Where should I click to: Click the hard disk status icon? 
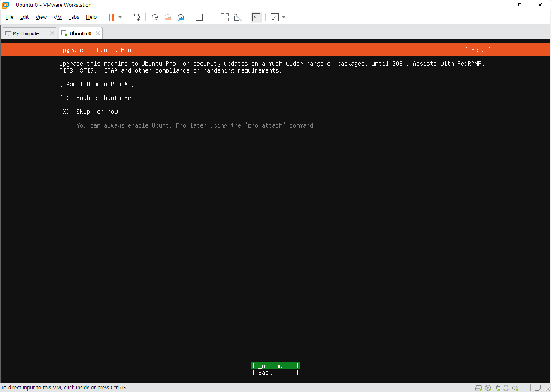coord(479,388)
